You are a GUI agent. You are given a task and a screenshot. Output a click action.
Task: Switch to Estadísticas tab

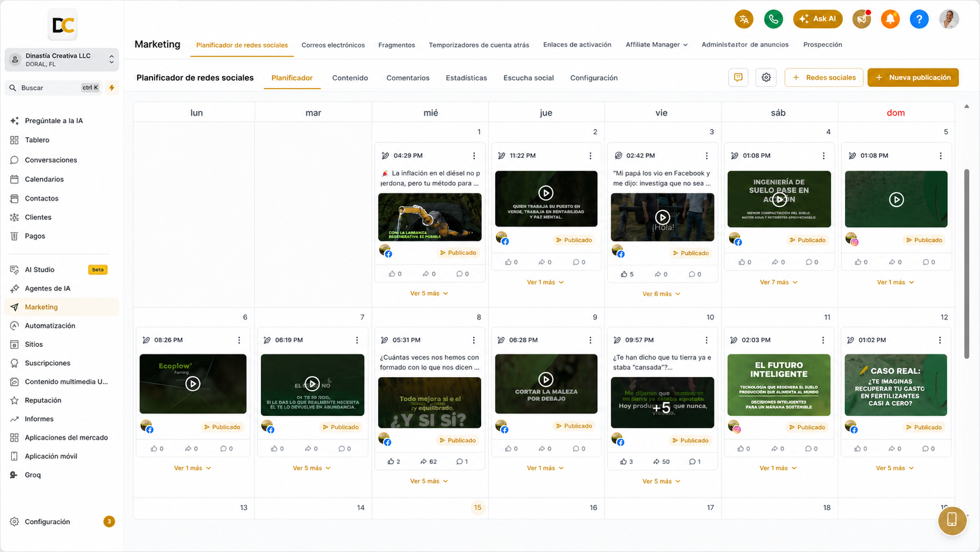coord(467,78)
